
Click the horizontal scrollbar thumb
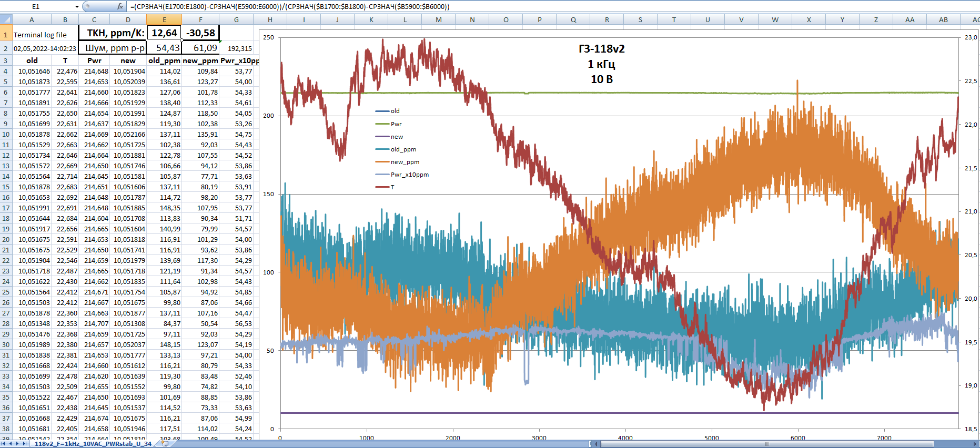tap(767, 444)
